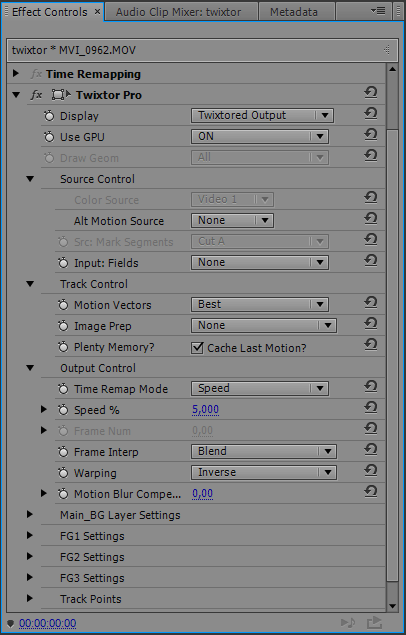Reset the Warping parameter
The height and width of the screenshot is (635, 406).
370,471
